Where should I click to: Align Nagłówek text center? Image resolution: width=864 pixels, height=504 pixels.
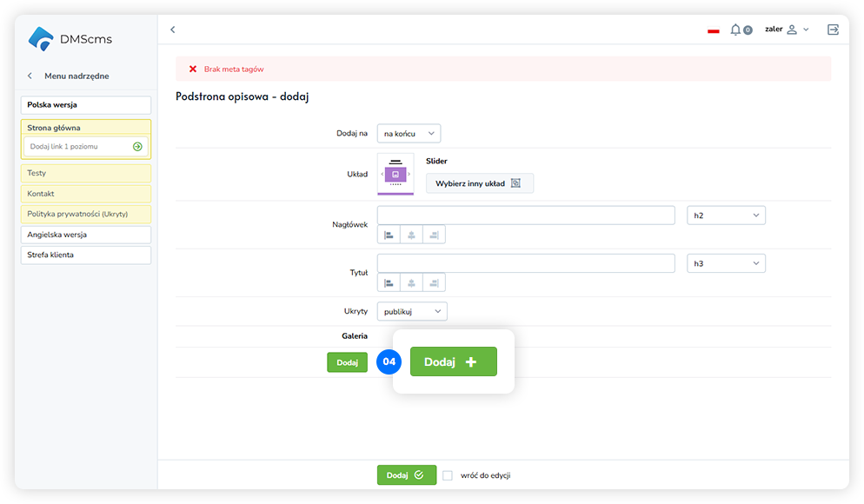[x=412, y=235]
